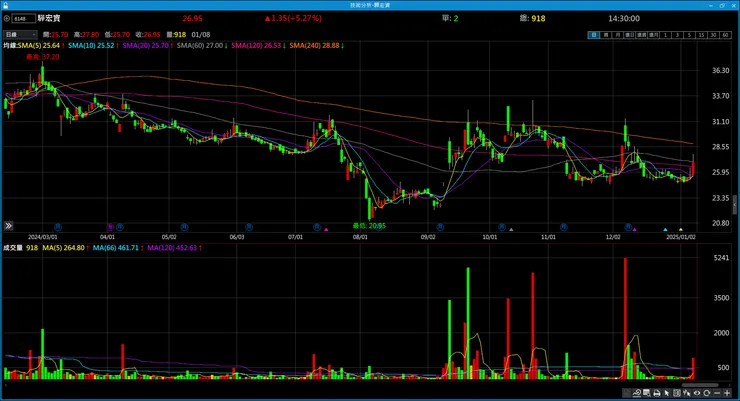This screenshot has height=401, width=740.
Task: Click the 最高 37.20 high price label
Action: point(43,57)
